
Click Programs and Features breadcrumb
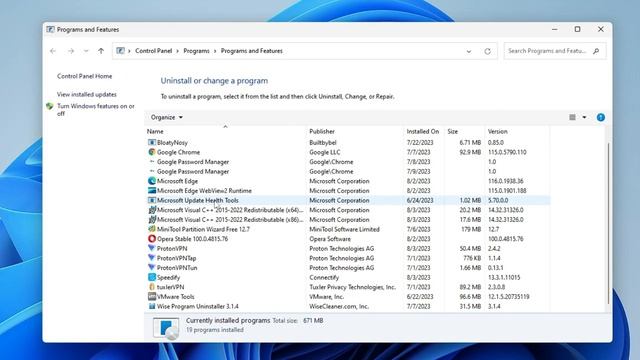pos(252,51)
